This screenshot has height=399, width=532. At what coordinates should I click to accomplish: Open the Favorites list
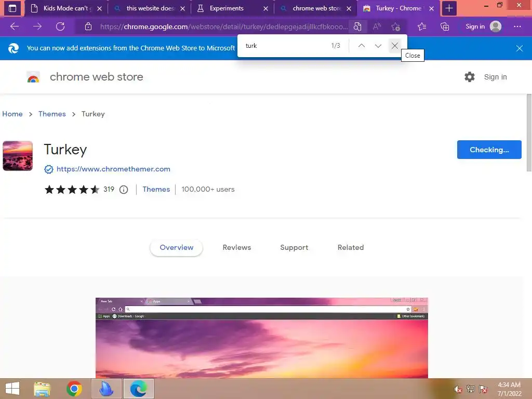click(422, 26)
